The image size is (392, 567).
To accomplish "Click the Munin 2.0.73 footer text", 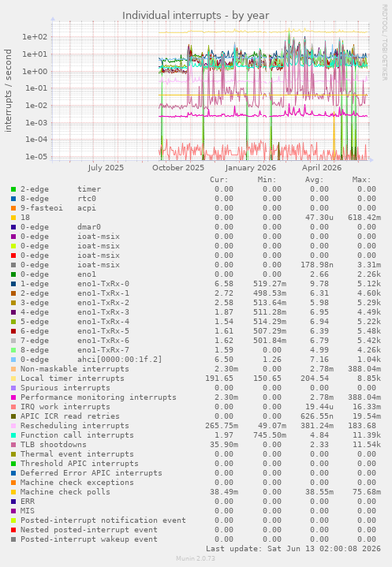I will click(196, 558).
